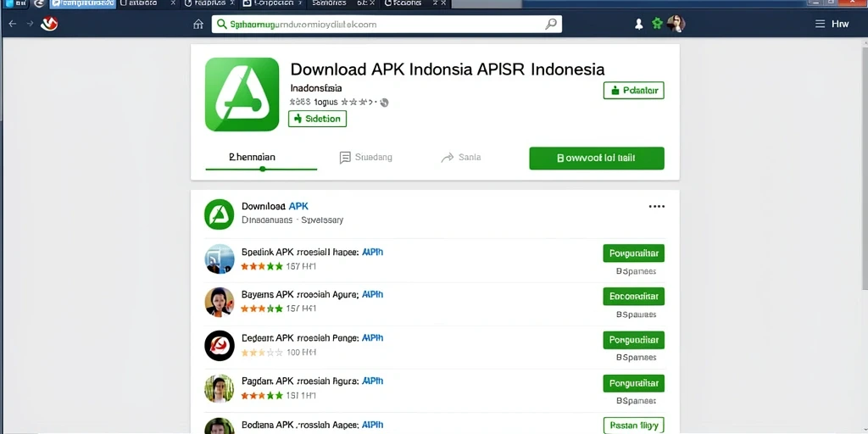
Task: Click green button in Bayems APK row
Action: point(633,296)
